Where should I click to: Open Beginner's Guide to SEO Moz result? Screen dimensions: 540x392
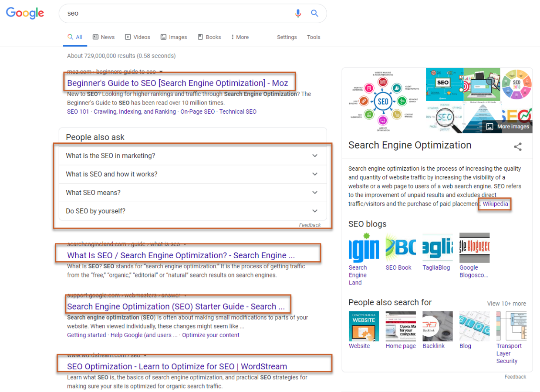point(178,83)
